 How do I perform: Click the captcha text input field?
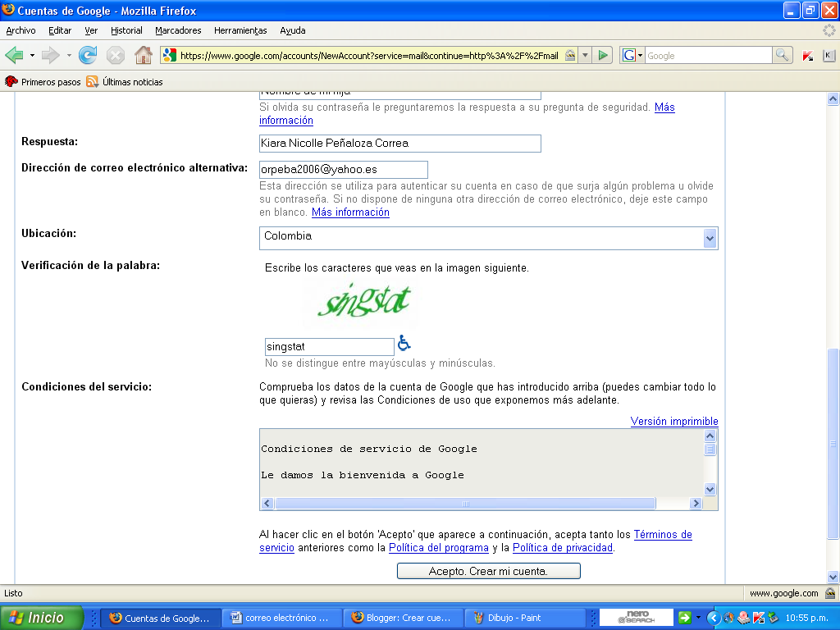tap(329, 347)
